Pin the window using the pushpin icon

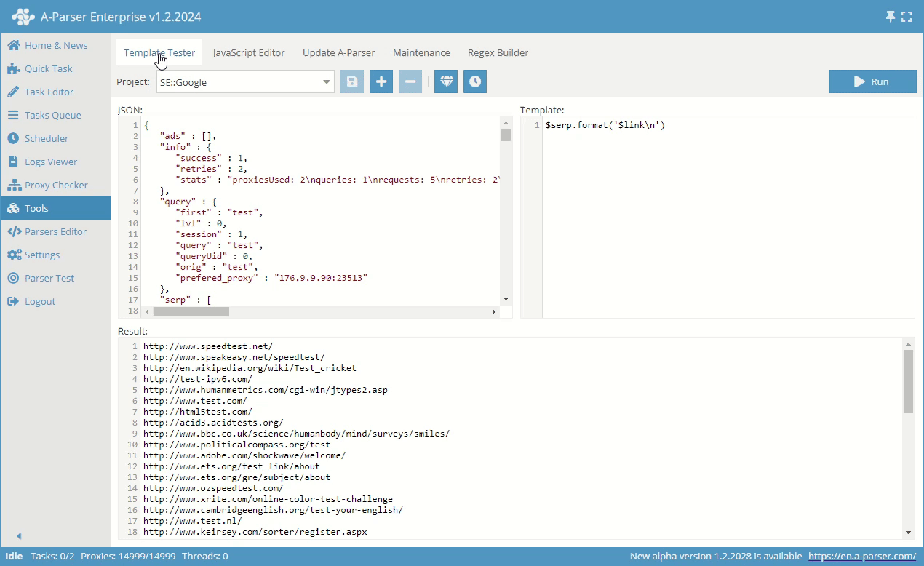[x=890, y=17]
